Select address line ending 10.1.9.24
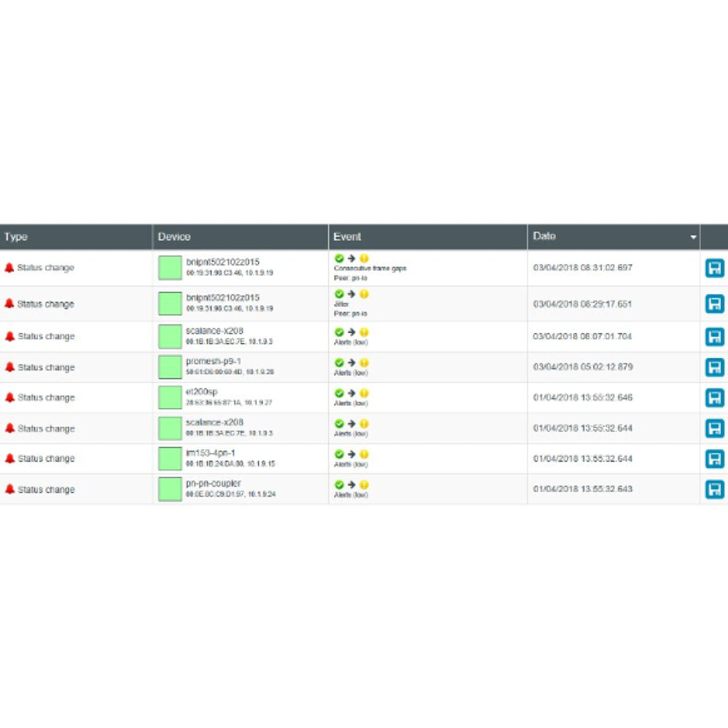 230,494
